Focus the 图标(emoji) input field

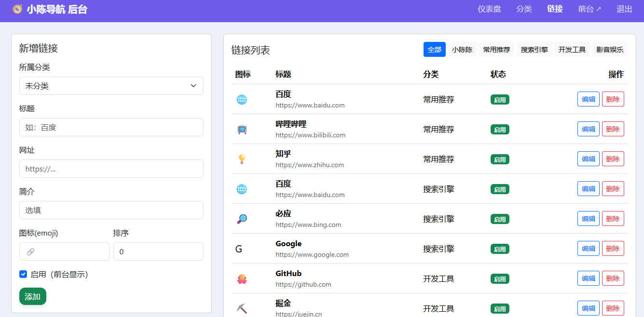(64, 251)
